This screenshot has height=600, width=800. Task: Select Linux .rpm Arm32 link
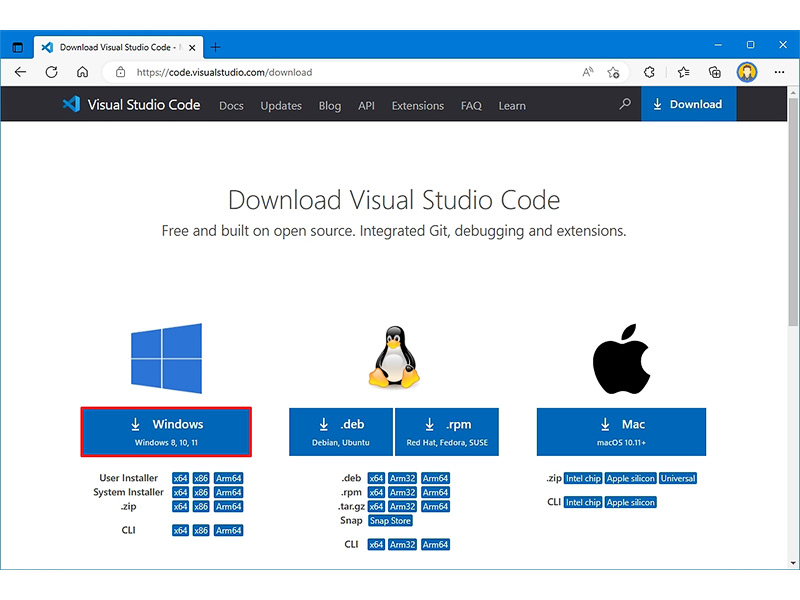pos(403,492)
